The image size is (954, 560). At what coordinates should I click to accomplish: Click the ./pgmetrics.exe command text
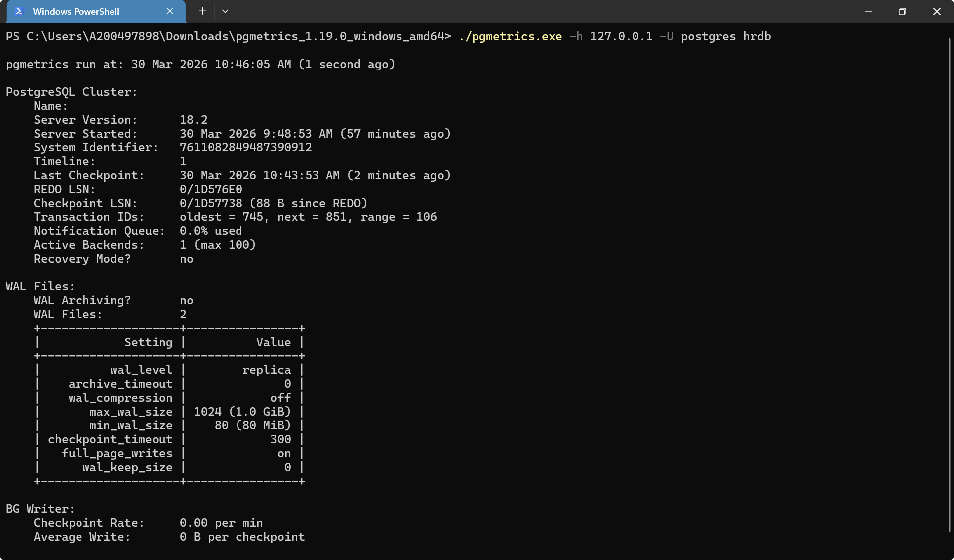[510, 36]
